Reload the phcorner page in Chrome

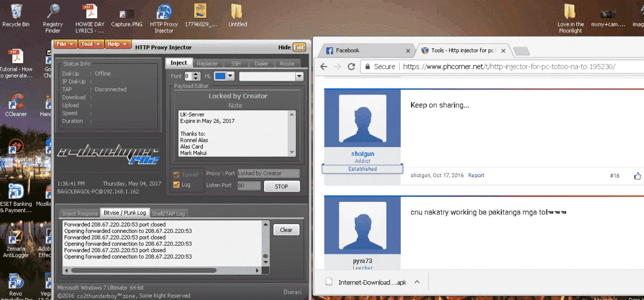[x=352, y=67]
